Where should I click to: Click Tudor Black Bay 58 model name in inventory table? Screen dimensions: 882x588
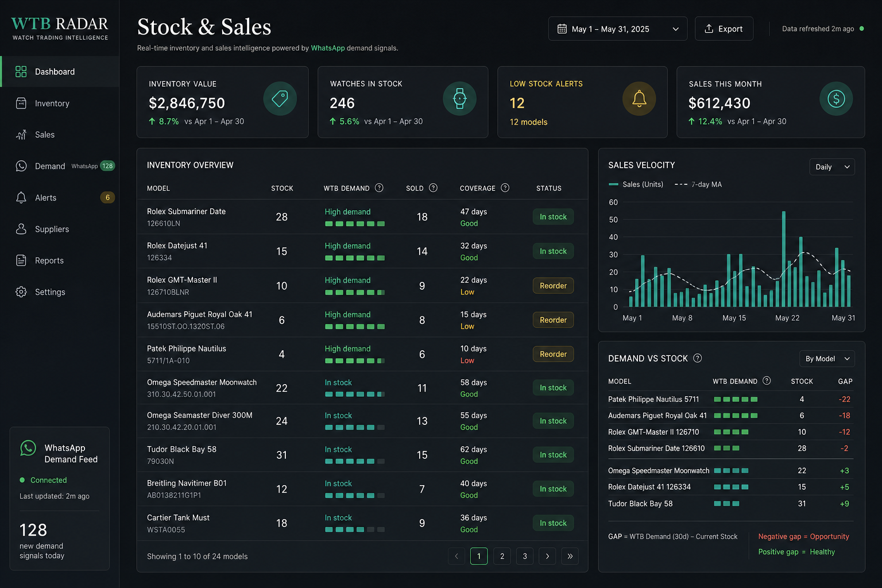(181, 449)
